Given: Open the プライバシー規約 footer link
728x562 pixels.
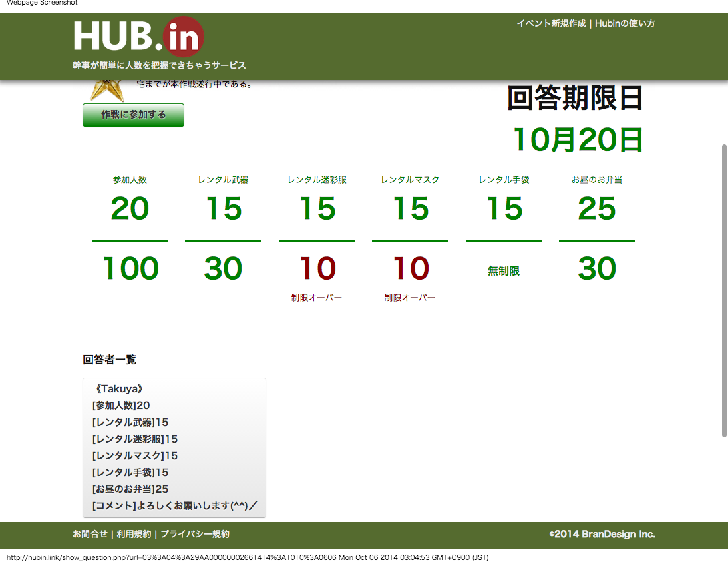Looking at the screenshot, I should click(x=195, y=534).
